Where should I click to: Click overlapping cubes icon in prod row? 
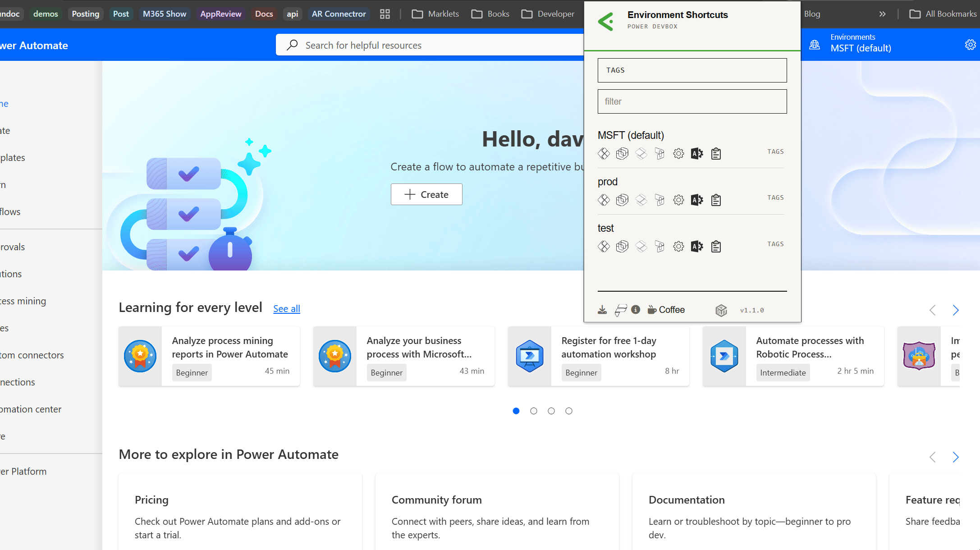(622, 200)
